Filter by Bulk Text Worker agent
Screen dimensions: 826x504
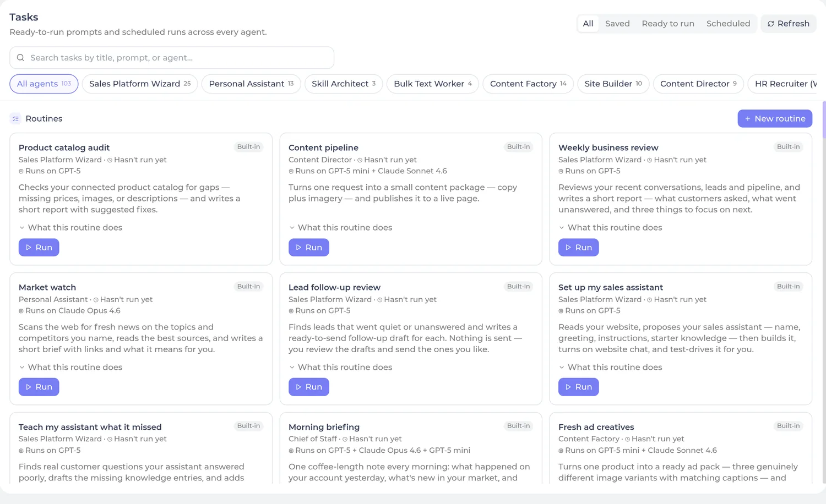coord(433,84)
